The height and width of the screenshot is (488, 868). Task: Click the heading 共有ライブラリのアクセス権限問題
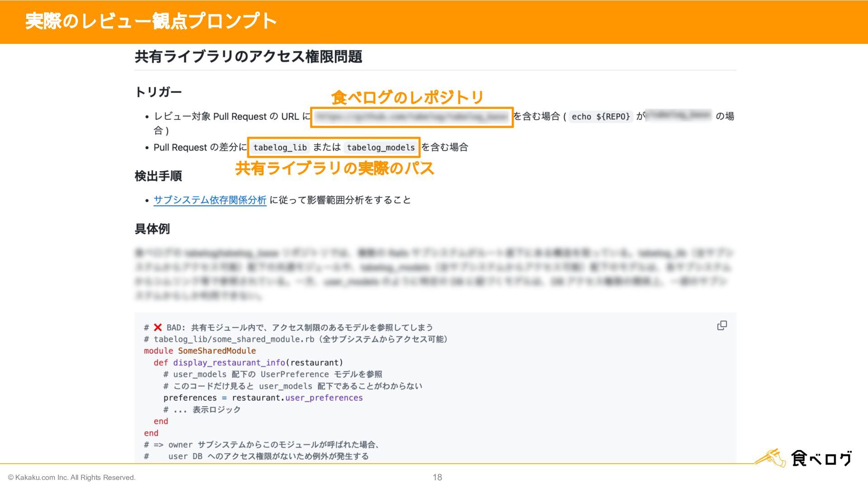(248, 57)
